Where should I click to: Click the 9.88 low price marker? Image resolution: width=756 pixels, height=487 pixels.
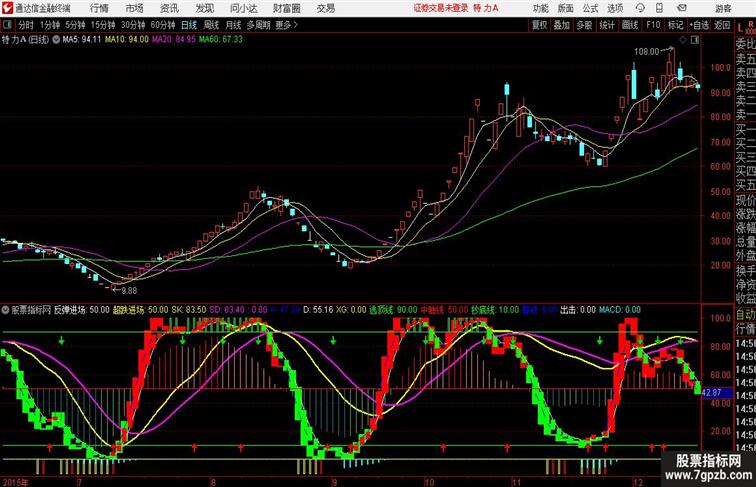129,291
